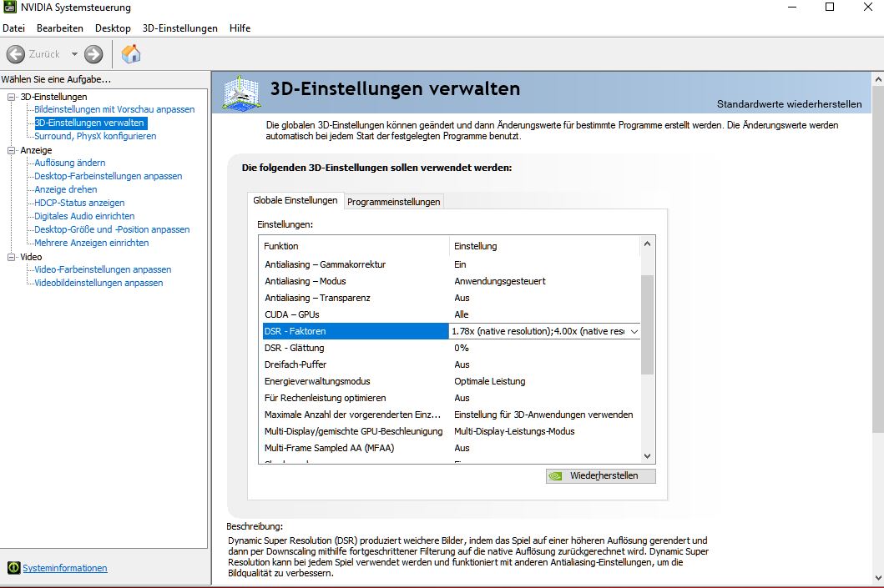Open back history dropdown arrow next to Zurück
The width and height of the screenshot is (884, 588).
74,54
